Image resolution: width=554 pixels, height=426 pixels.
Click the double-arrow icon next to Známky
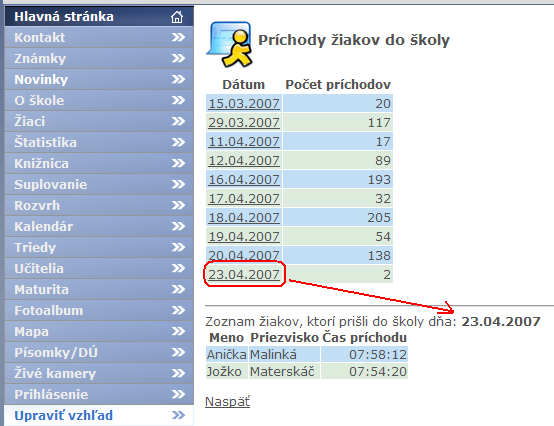click(178, 58)
